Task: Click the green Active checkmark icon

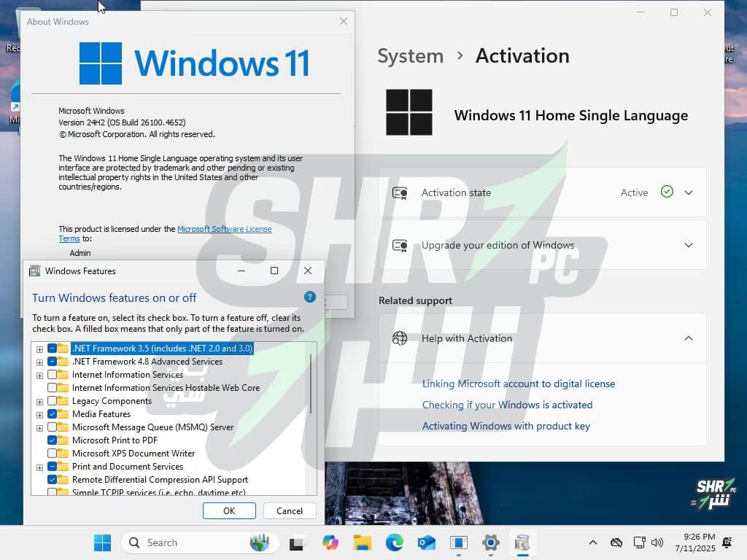Action: 667,192
